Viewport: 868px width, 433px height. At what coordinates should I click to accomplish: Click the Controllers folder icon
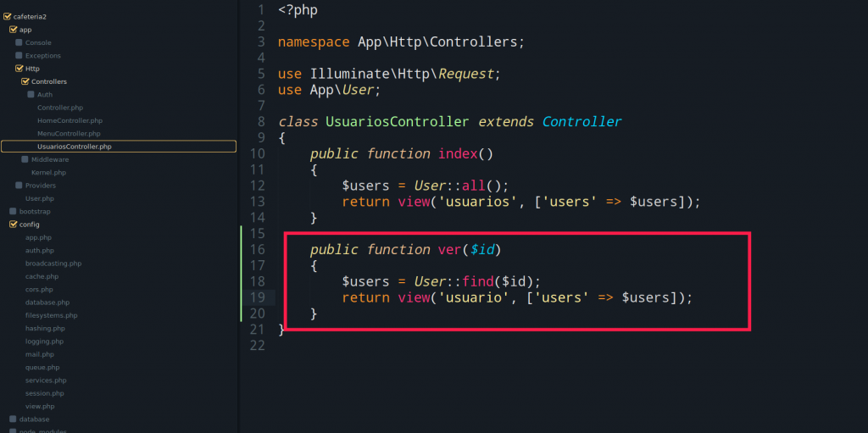pyautogui.click(x=25, y=81)
